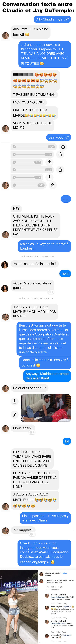Screen dimensions: 76x644
Task: Open the bed photo in the chat
Action: tap(46, 408)
